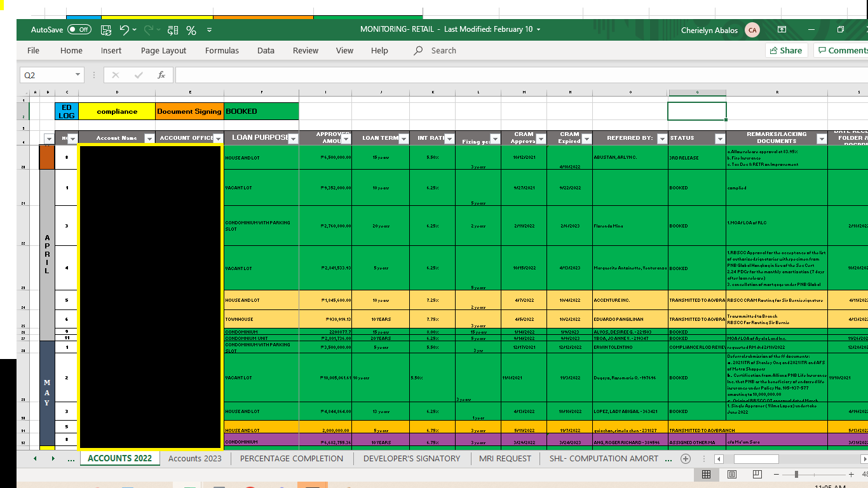The width and height of the screenshot is (868, 488).
Task: Click the Save icon in Quick Access Toolbar
Action: click(106, 30)
